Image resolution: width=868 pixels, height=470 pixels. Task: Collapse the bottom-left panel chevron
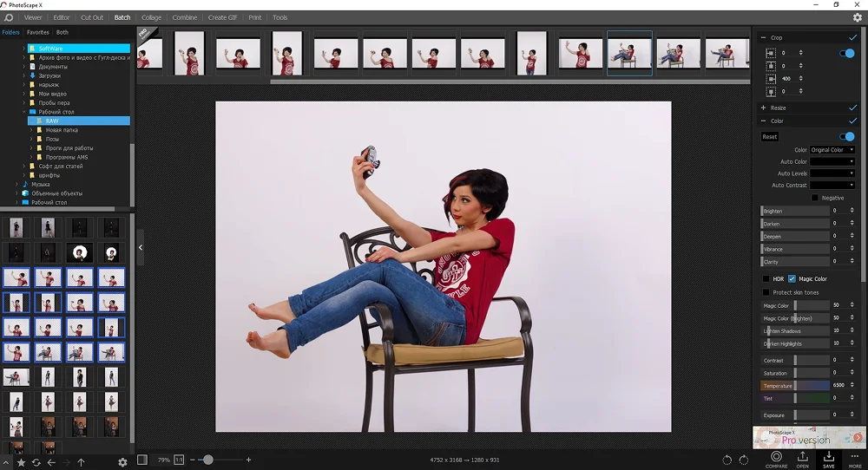pos(5,462)
